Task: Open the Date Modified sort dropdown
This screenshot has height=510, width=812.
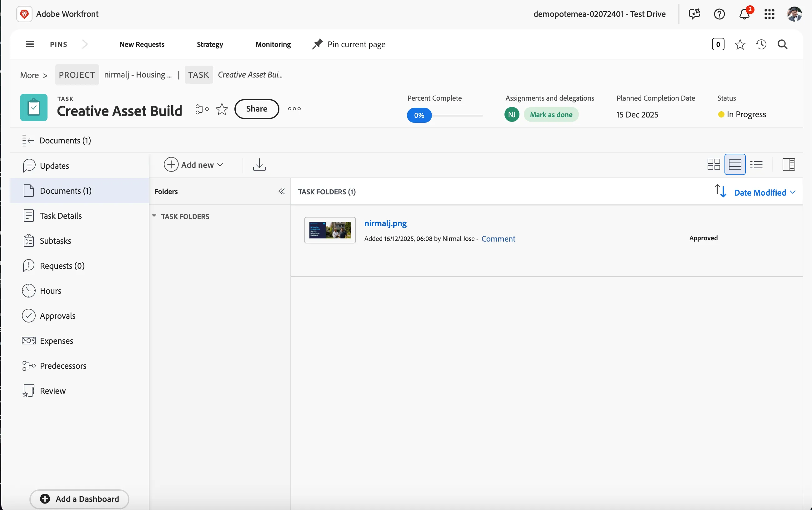Action: 765,192
